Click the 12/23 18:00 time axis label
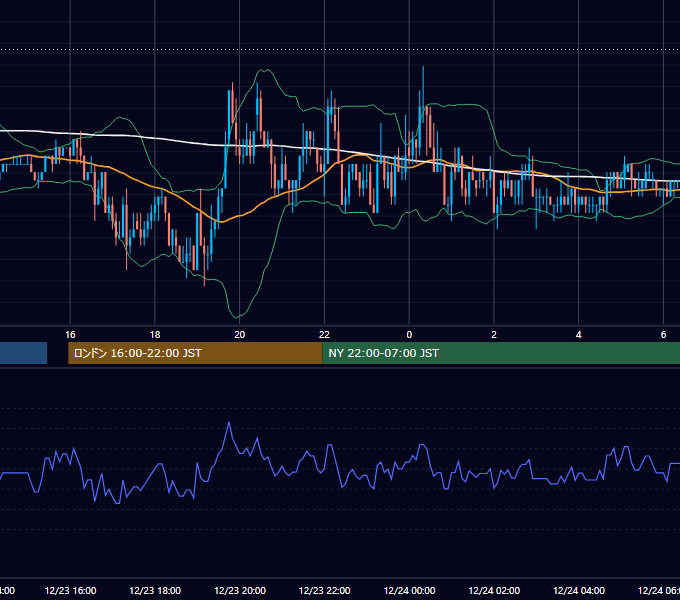Viewport: 680px width, 600px height. point(155,590)
